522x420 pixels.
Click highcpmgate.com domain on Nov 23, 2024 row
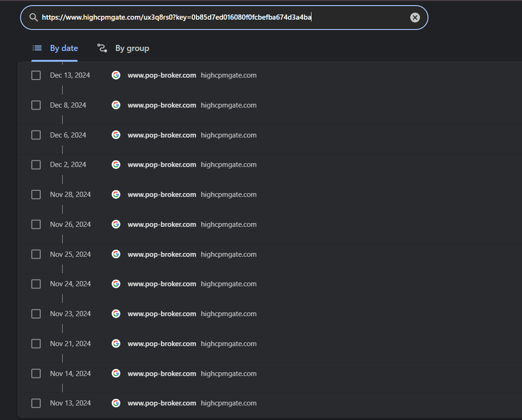[229, 314]
